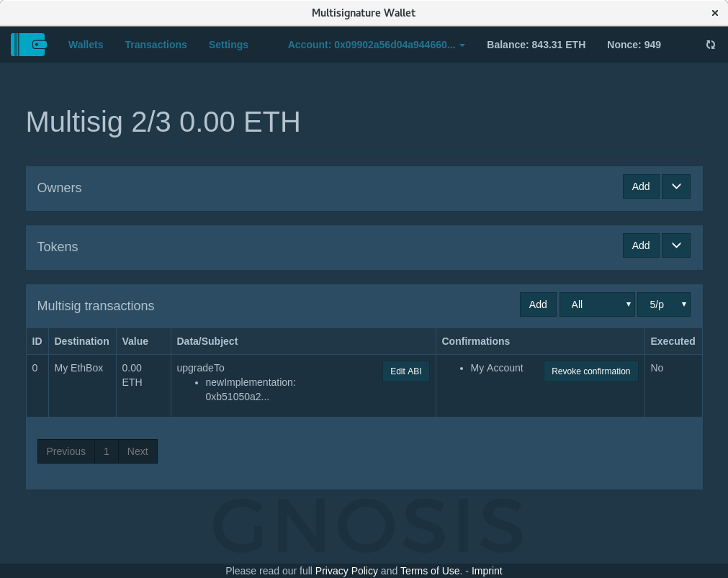The width and height of the screenshot is (728, 578).
Task: Click the newImplementation 0xb51050a2... value
Action: [251, 389]
